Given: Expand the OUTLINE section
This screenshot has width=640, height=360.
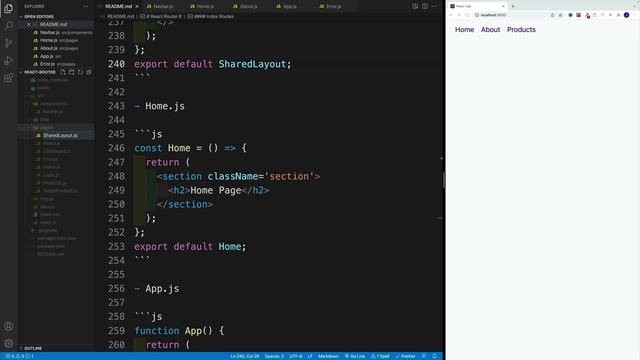Looking at the screenshot, I should [x=33, y=348].
